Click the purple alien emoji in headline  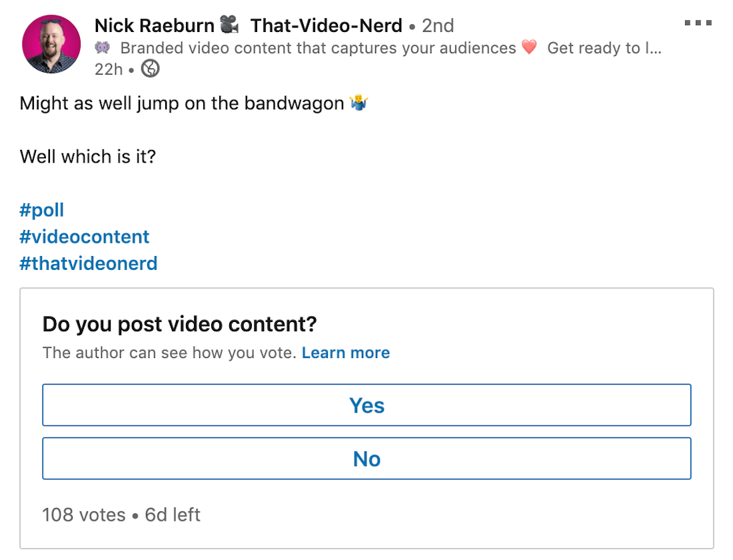(x=103, y=47)
